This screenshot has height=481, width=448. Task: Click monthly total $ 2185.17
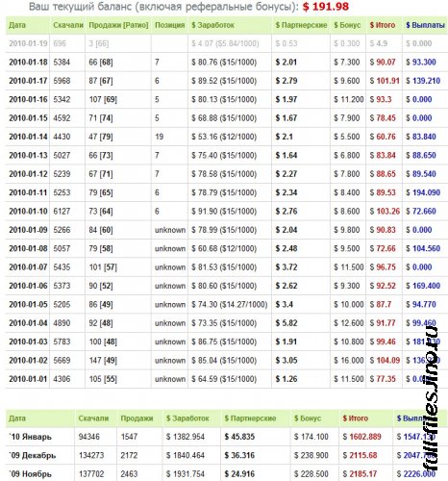pyautogui.click(x=360, y=474)
